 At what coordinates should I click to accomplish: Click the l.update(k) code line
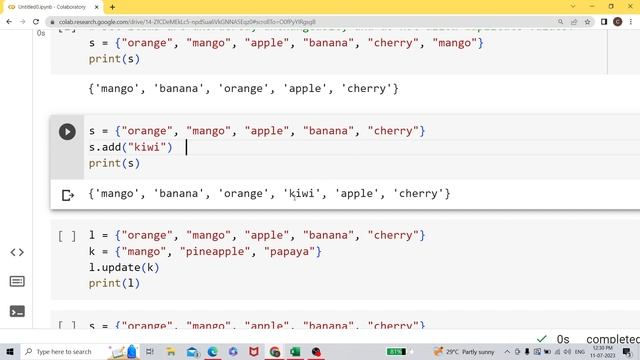[124, 268]
